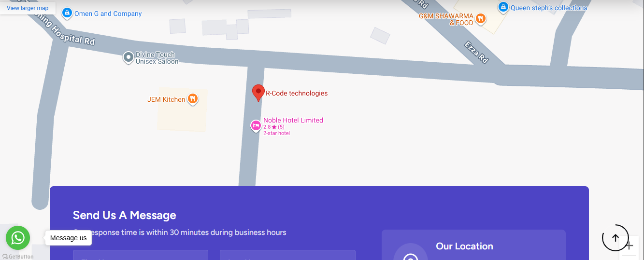Click the Our Location card heading
Screen dimensions: 644x260
[464, 246]
